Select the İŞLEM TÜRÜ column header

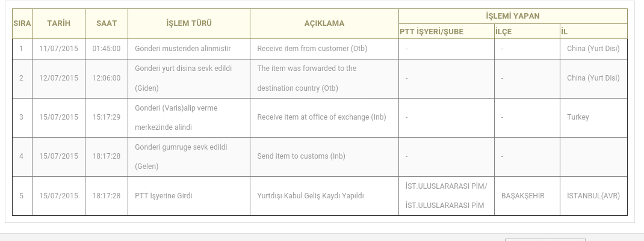pos(189,24)
